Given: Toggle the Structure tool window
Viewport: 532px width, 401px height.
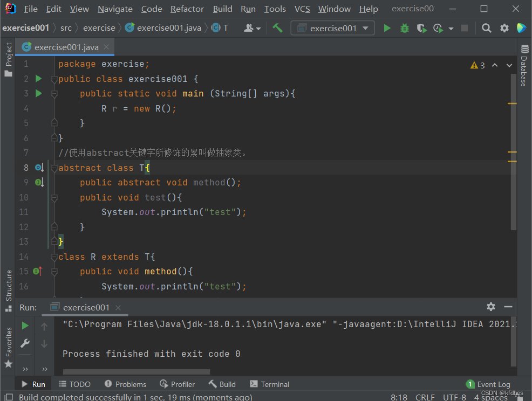Looking at the screenshot, I should tap(8, 290).
